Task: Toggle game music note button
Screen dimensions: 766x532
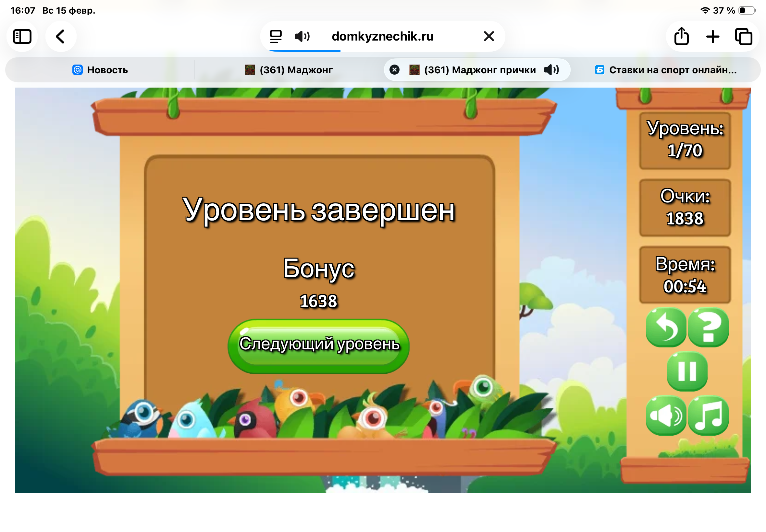Action: click(708, 416)
